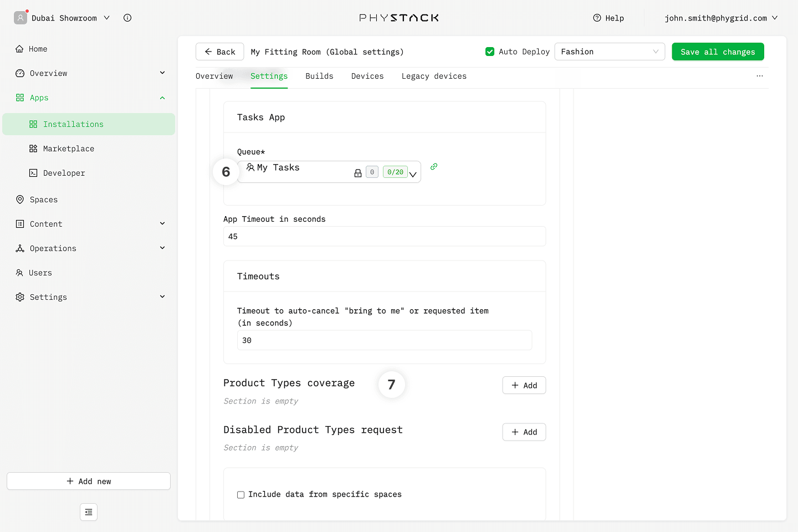The width and height of the screenshot is (798, 532).
Task: Click the Add new button in sidebar
Action: [89, 481]
